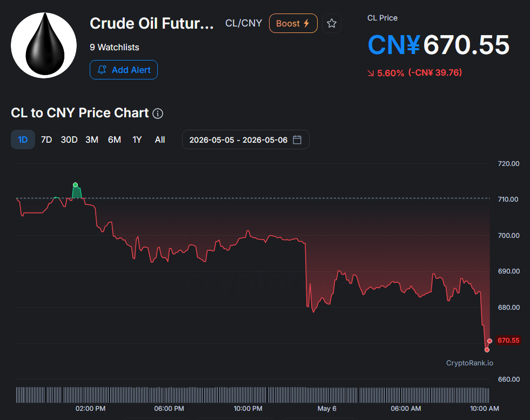Switch to the 7D timeframe

tap(46, 139)
